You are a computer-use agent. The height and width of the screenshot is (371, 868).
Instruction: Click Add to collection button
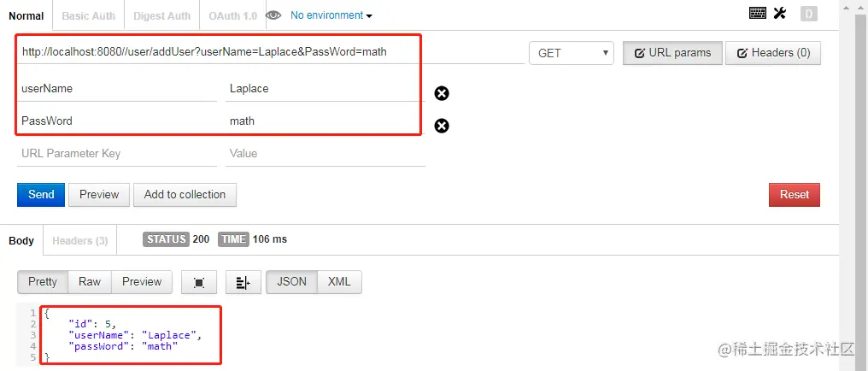tap(185, 195)
